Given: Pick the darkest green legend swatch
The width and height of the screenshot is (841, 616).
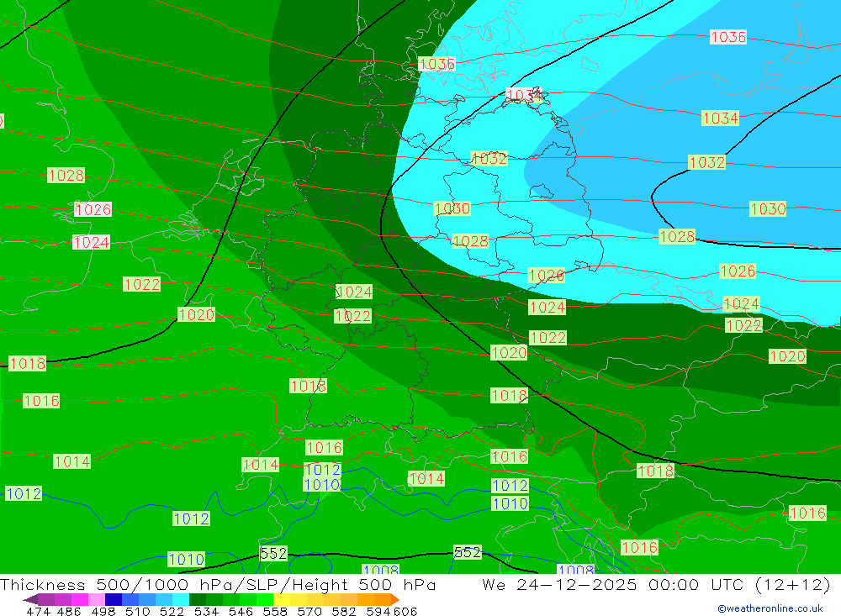Looking at the screenshot, I should (x=198, y=599).
